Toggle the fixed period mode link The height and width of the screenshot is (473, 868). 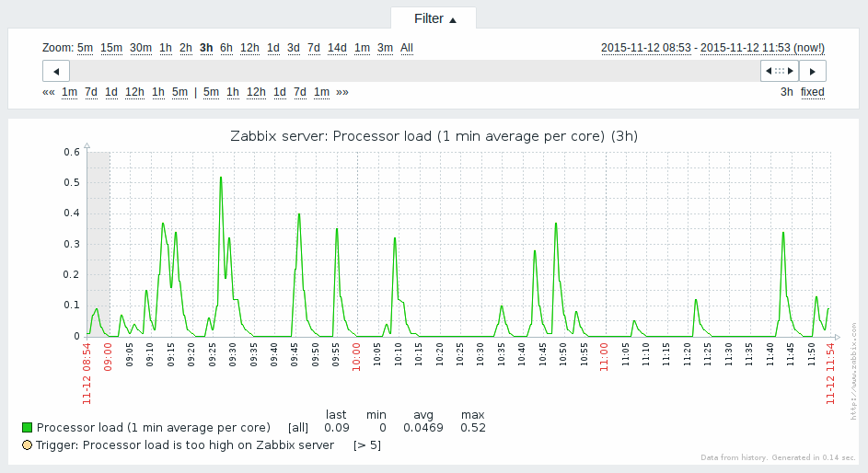pyautogui.click(x=813, y=92)
